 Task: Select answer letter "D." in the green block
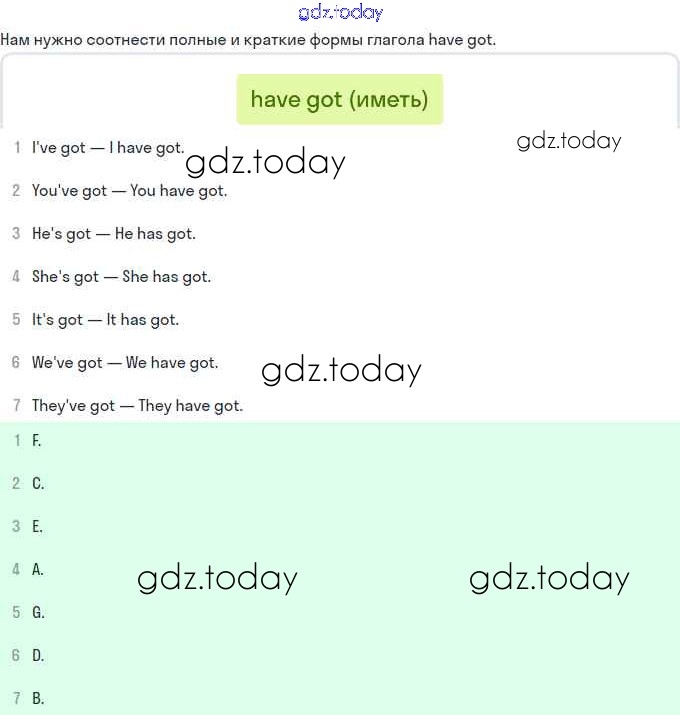[38, 655]
